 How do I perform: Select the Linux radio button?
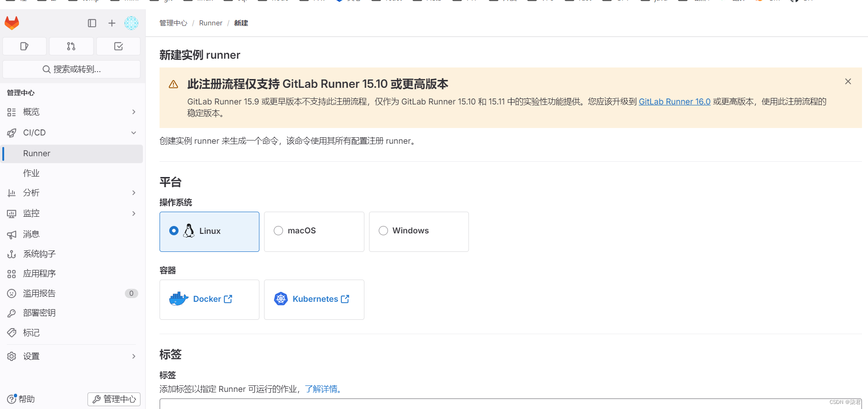(174, 231)
